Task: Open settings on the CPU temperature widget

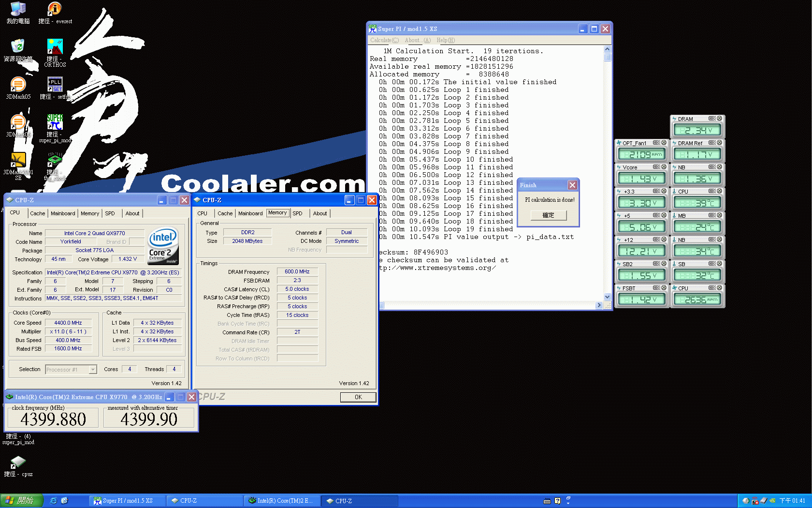Action: coord(712,191)
